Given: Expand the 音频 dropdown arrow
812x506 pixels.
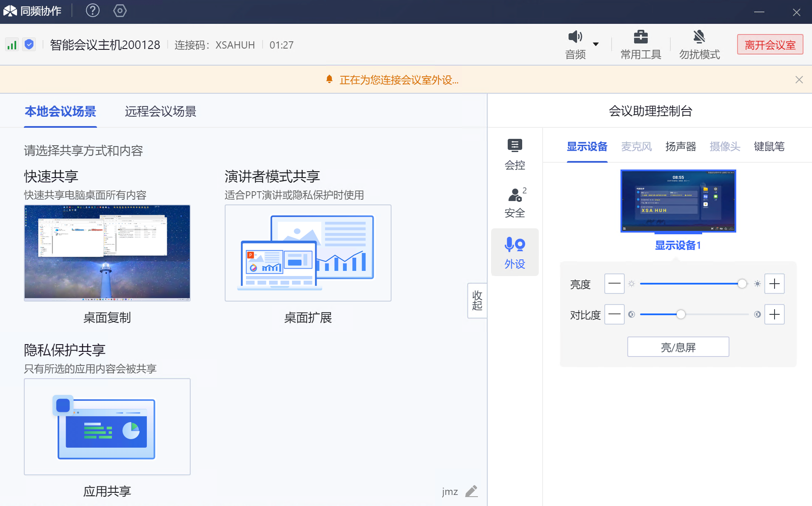Looking at the screenshot, I should [596, 44].
